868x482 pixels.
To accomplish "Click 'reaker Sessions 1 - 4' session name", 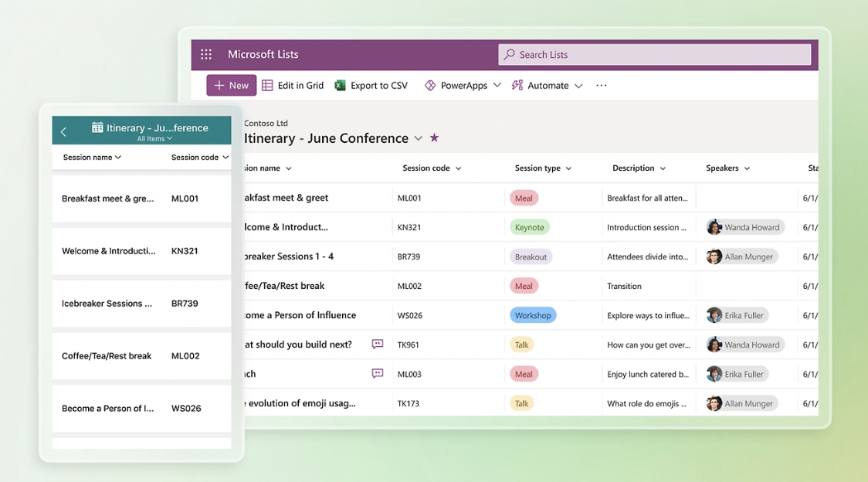I will click(289, 256).
